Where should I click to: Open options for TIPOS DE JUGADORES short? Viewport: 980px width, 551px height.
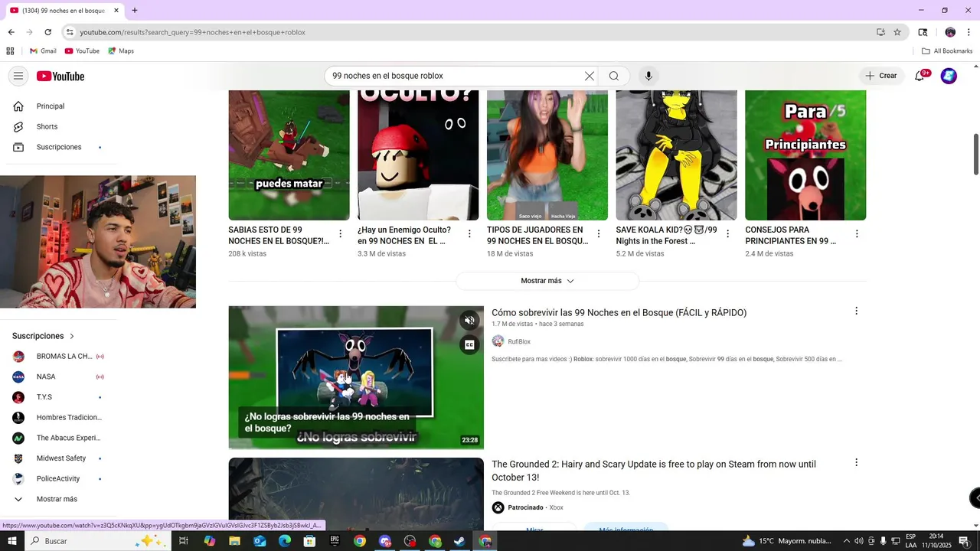(x=599, y=233)
